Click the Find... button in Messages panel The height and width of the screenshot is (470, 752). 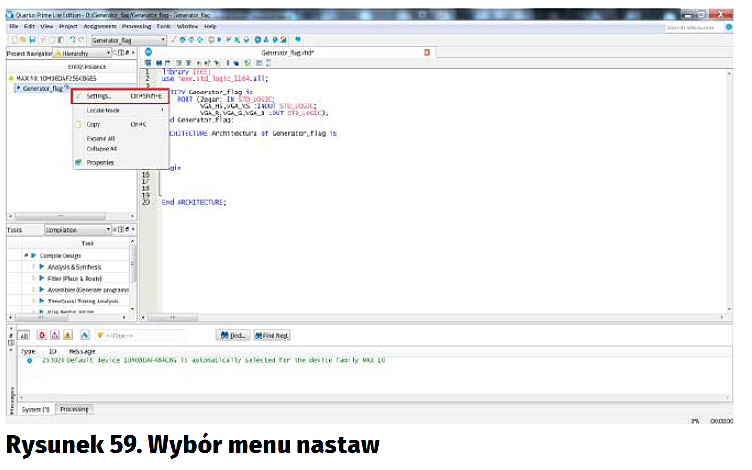(233, 336)
